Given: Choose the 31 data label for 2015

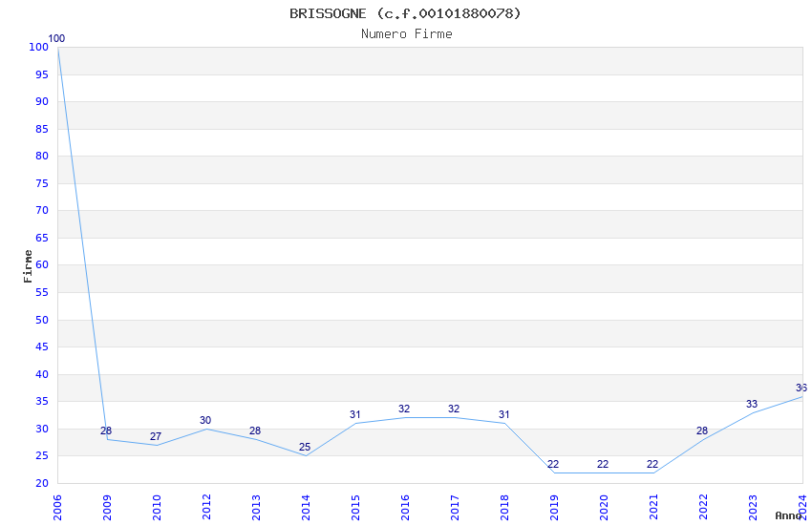Looking at the screenshot, I should [354, 414].
